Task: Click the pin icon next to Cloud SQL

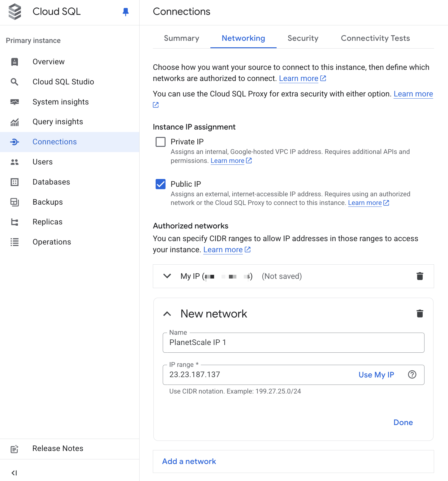Action: click(126, 12)
